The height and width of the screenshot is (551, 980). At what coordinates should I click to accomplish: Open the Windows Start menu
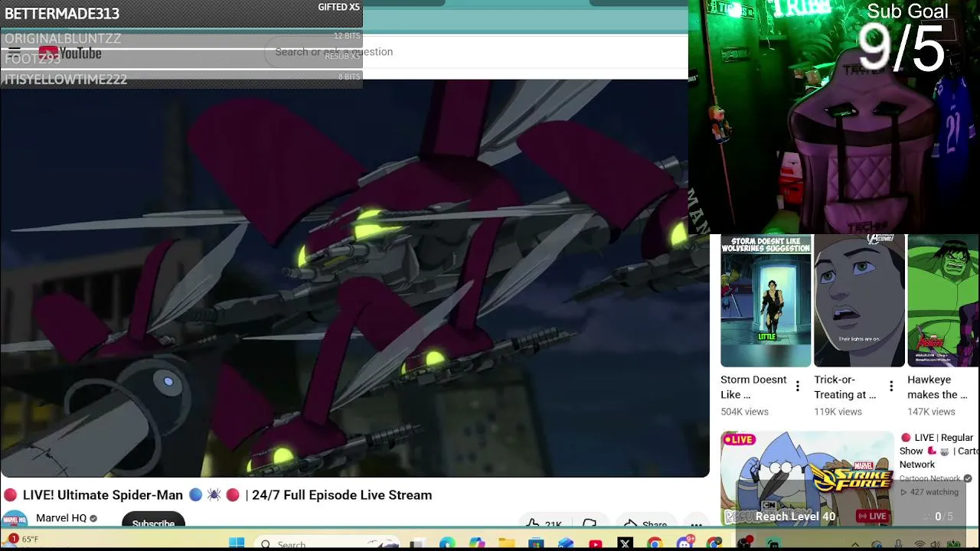(x=237, y=543)
